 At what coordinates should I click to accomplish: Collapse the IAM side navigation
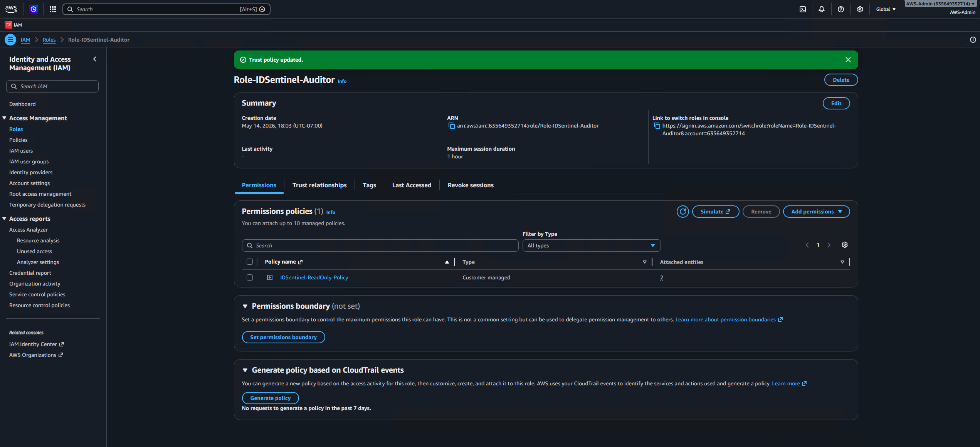pyautogui.click(x=95, y=59)
